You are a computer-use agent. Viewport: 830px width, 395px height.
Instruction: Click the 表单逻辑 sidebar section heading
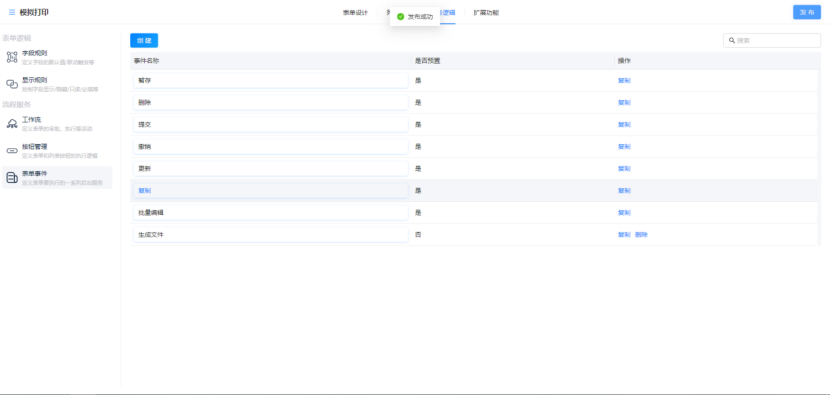(x=17, y=38)
